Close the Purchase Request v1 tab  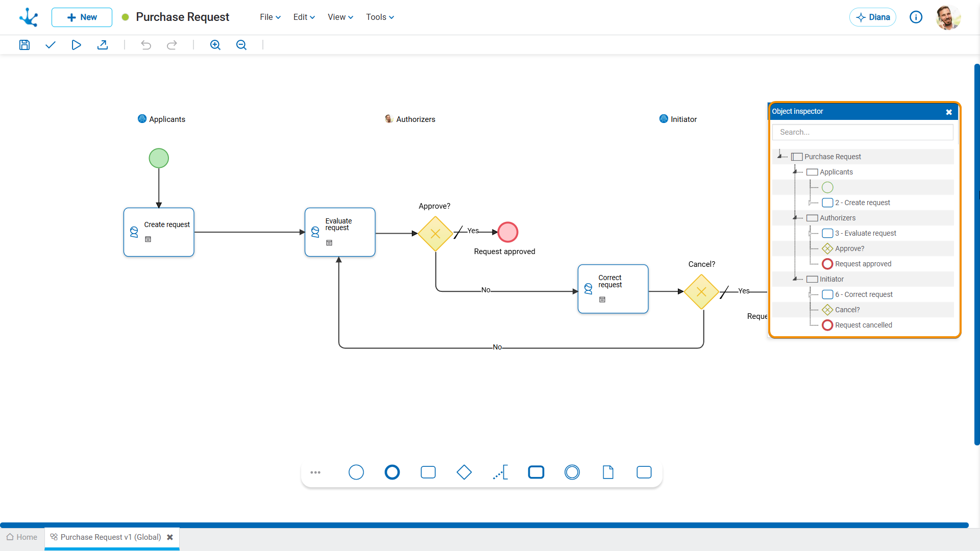[x=170, y=537]
